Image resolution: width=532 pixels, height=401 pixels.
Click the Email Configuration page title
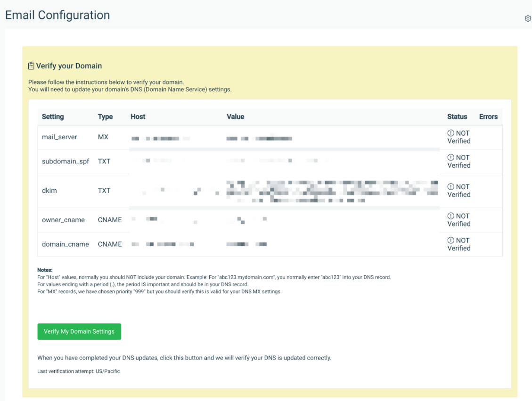(57, 15)
